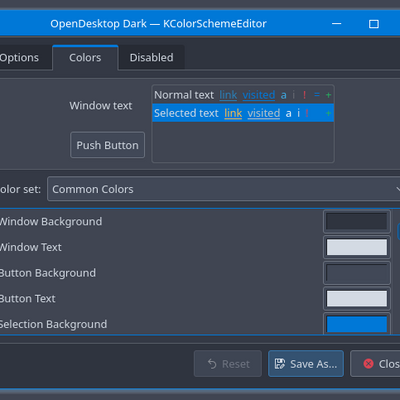Click the blue equals sign in Normal text row
Screen dimensions: 400x400
tap(317, 95)
